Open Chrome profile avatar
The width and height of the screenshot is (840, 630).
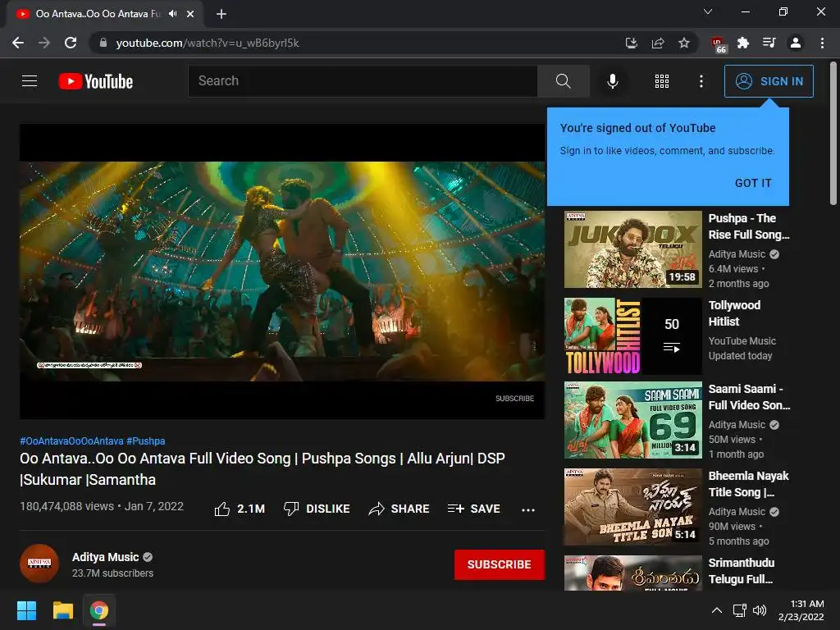click(796, 43)
